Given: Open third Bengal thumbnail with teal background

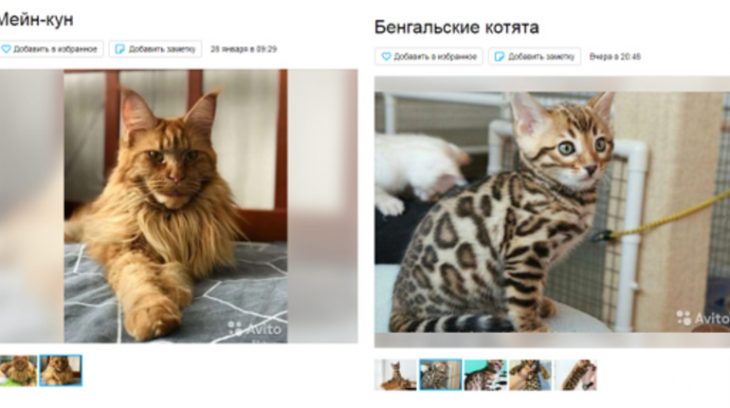Looking at the screenshot, I should click(x=485, y=374).
